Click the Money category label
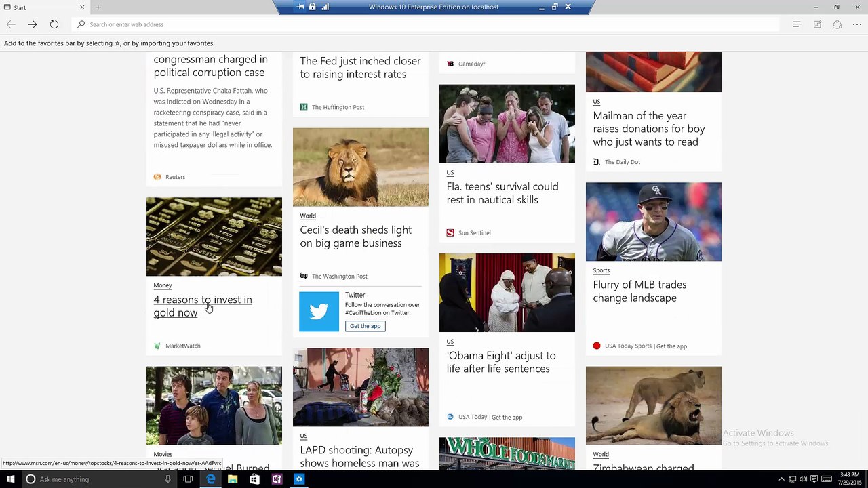The image size is (868, 488). [163, 285]
